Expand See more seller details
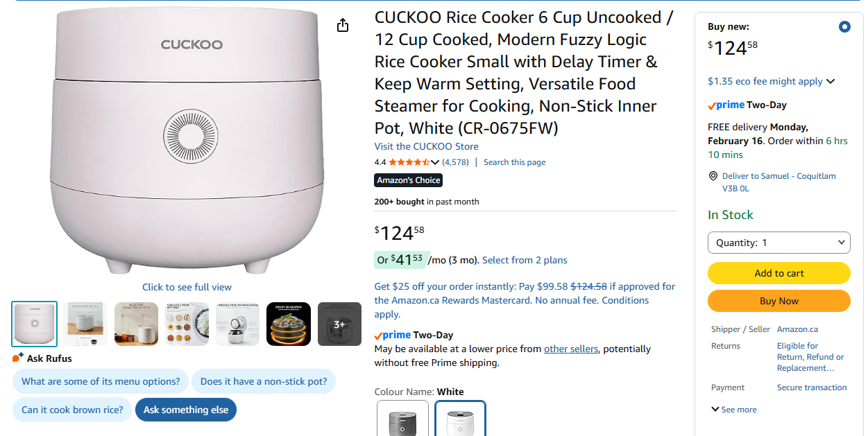Image resolution: width=868 pixels, height=436 pixels. (x=733, y=410)
